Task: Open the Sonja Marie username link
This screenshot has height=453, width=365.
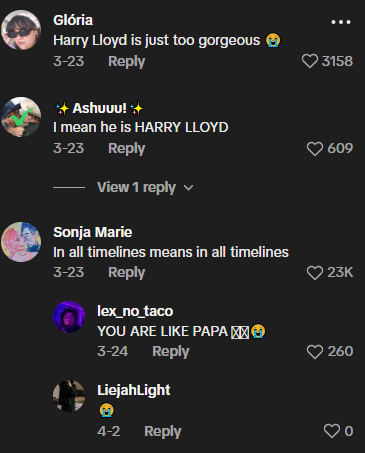Action: click(93, 232)
